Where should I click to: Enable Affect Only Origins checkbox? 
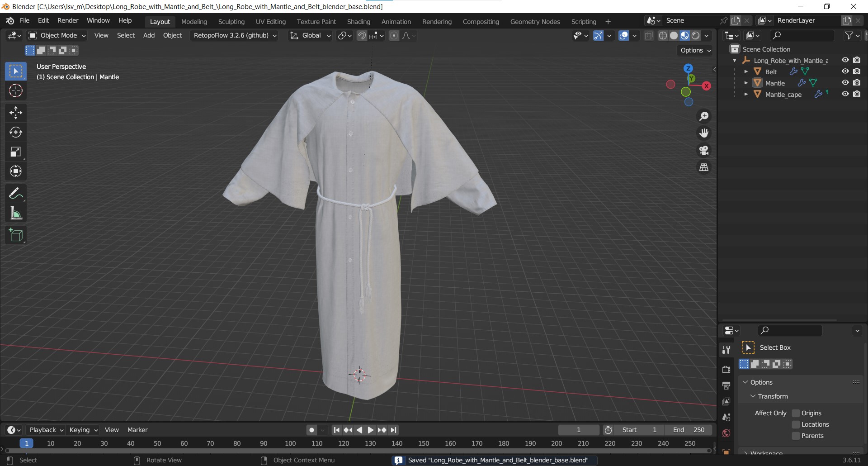click(x=796, y=413)
